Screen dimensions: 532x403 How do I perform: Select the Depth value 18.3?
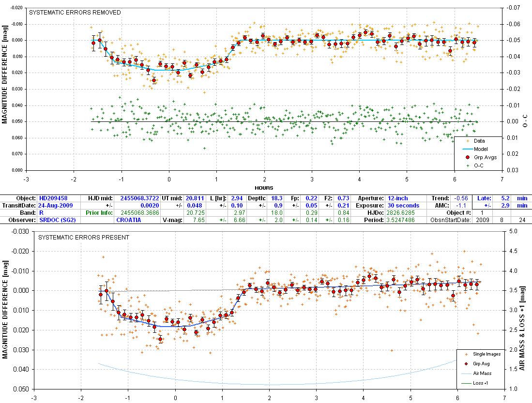coord(277,198)
